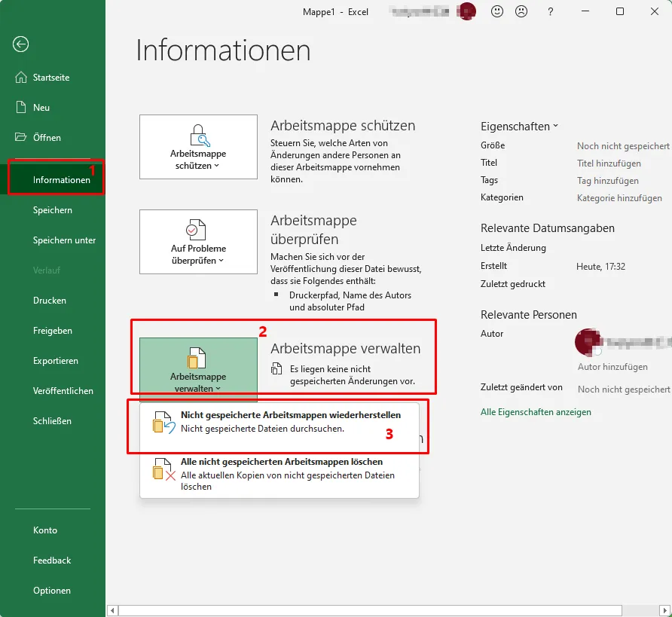Open the user account avatar in title bar

click(467, 11)
